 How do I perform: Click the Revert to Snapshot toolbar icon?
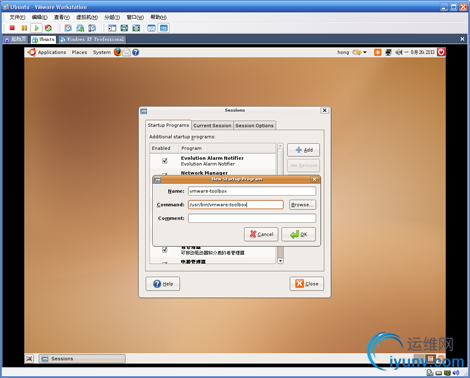[80, 28]
